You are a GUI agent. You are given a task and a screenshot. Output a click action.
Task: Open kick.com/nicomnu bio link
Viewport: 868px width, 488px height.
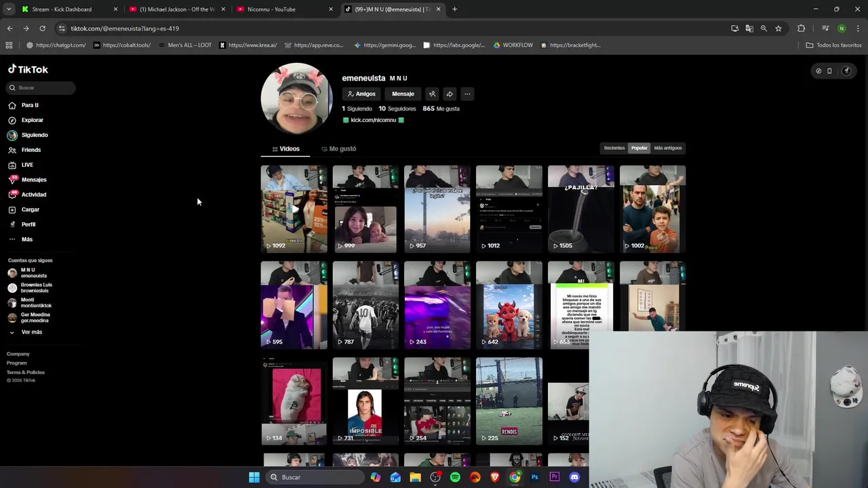click(373, 120)
